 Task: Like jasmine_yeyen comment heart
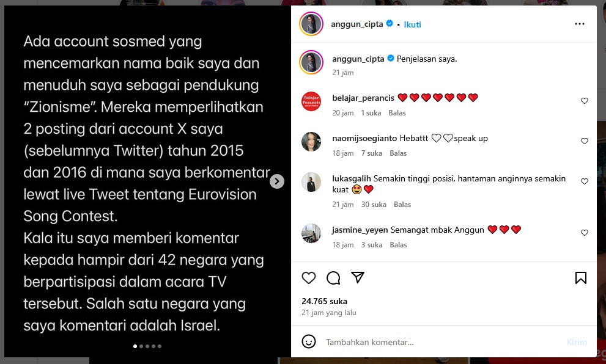pyautogui.click(x=585, y=233)
